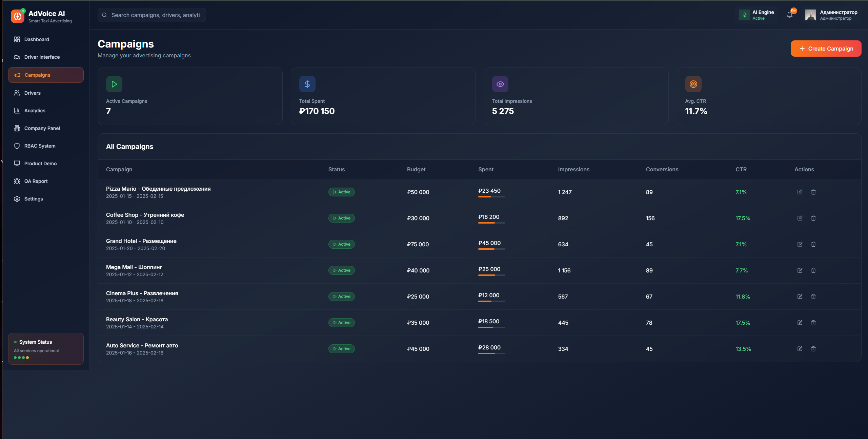The width and height of the screenshot is (868, 439).
Task: Click trash icon for Auto Service campaign
Action: (x=813, y=349)
